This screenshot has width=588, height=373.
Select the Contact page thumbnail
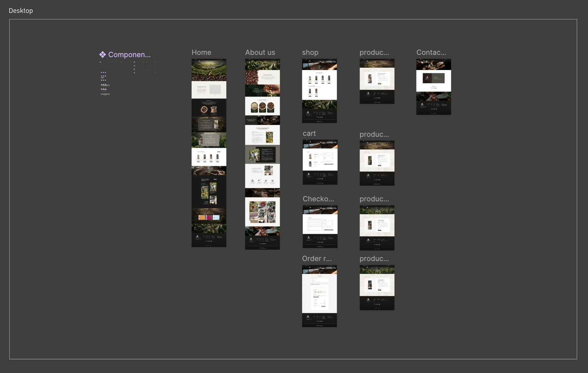(x=434, y=86)
